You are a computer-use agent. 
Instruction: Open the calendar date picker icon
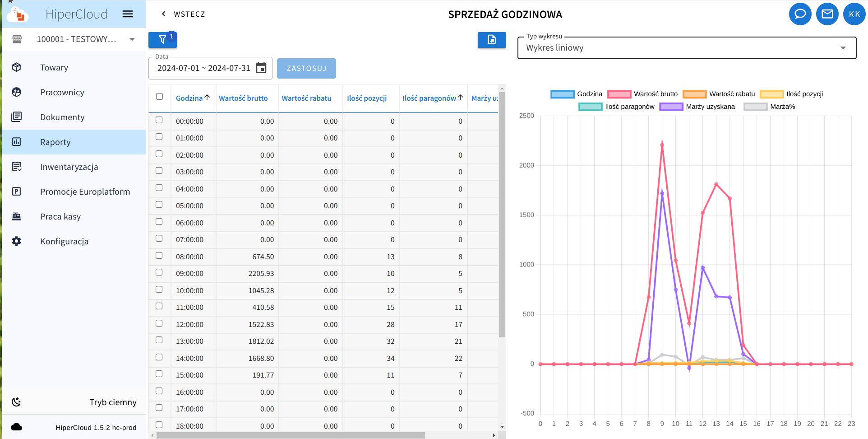[x=261, y=68]
